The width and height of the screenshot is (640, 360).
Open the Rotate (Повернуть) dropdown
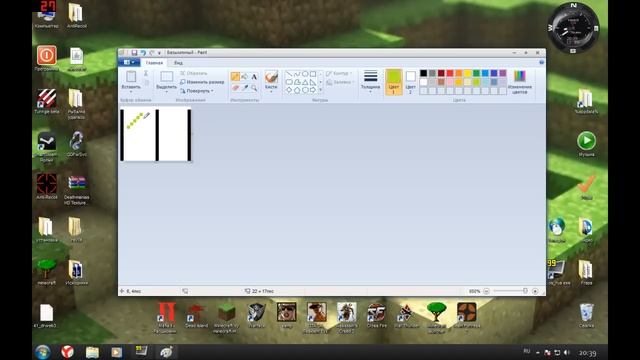(x=197, y=91)
